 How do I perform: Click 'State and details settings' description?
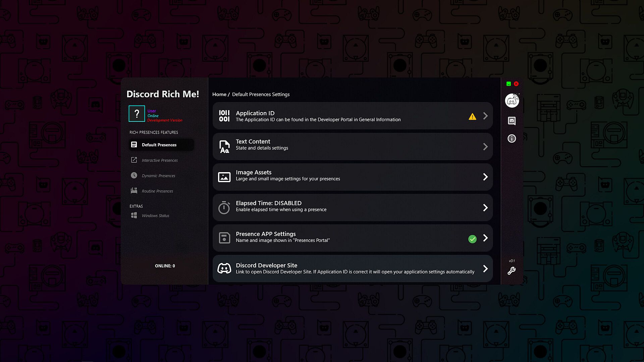(262, 148)
